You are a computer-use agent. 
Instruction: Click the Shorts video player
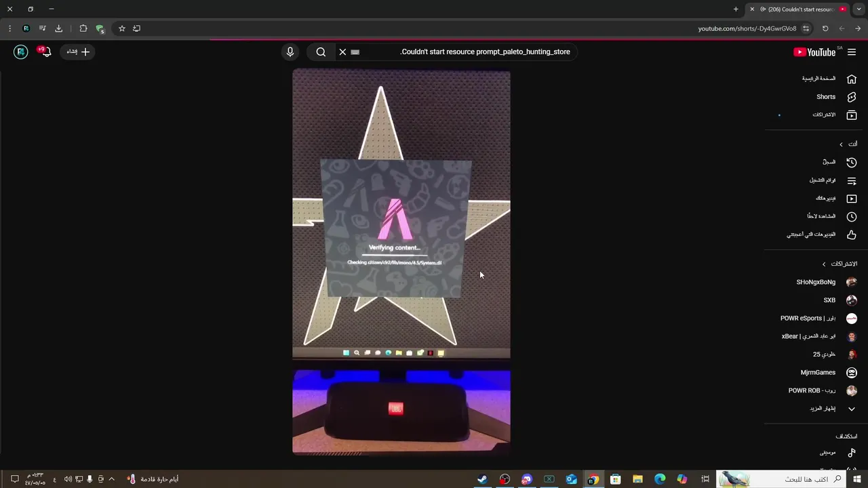click(x=401, y=262)
